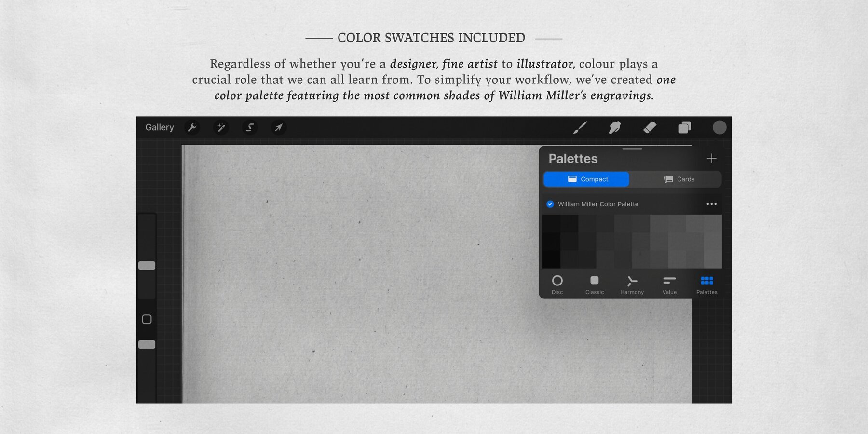The height and width of the screenshot is (434, 868).
Task: Create a new palette with the plus button
Action: [x=712, y=158]
